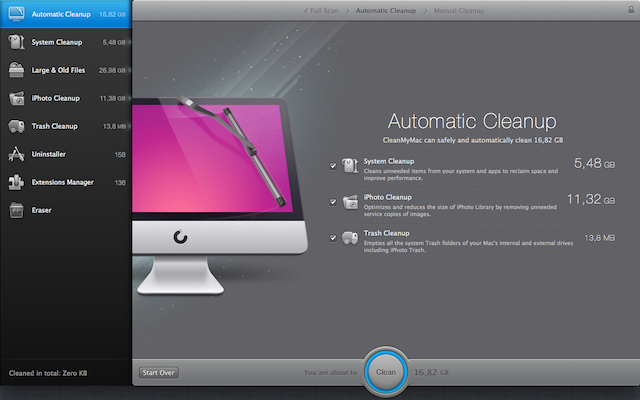640x400 pixels.
Task: Click the 5,48 GB size in main list
Action: [594, 163]
